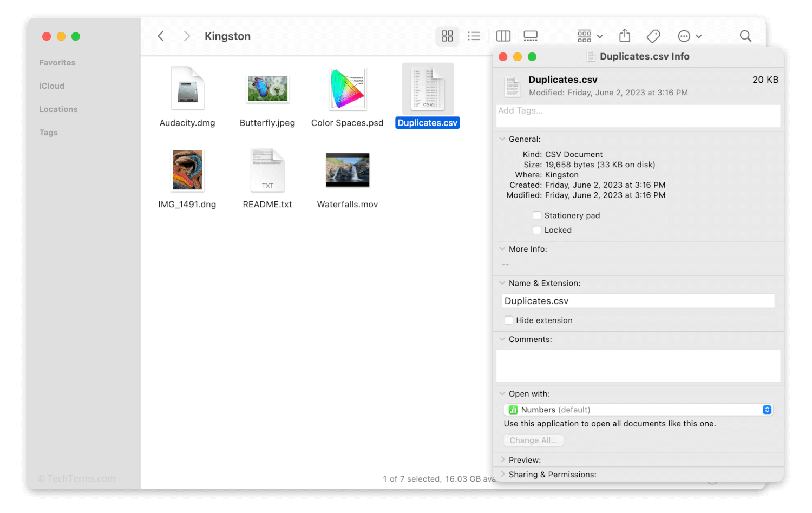The image size is (812, 513).
Task: Enable the Hide extension checkbox
Action: click(x=509, y=320)
